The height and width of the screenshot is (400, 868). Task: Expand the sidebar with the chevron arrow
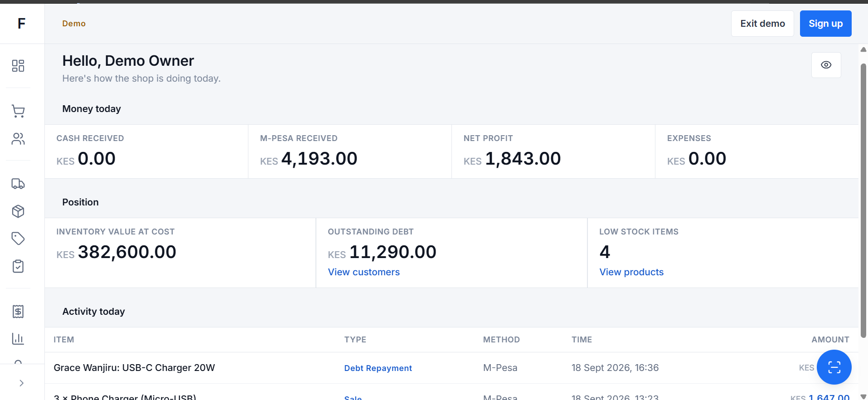tap(21, 383)
